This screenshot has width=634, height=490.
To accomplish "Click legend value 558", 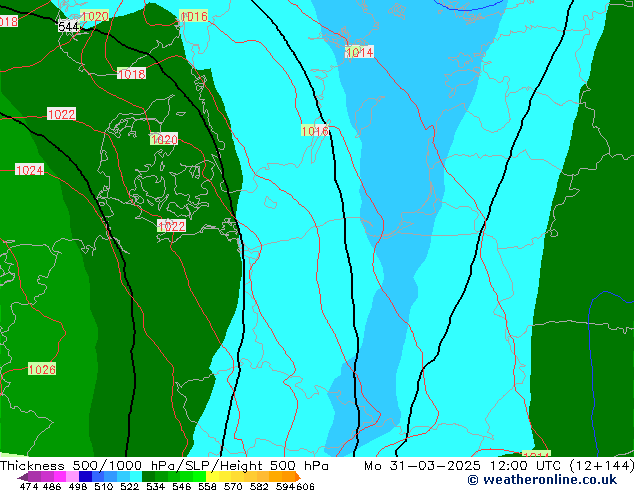I will [207, 486].
